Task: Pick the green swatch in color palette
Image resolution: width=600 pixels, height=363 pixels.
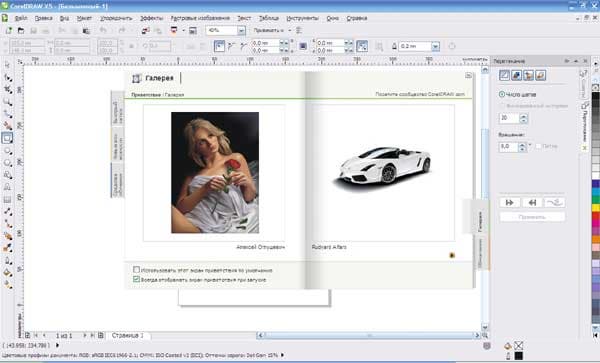Action: pyautogui.click(x=596, y=200)
